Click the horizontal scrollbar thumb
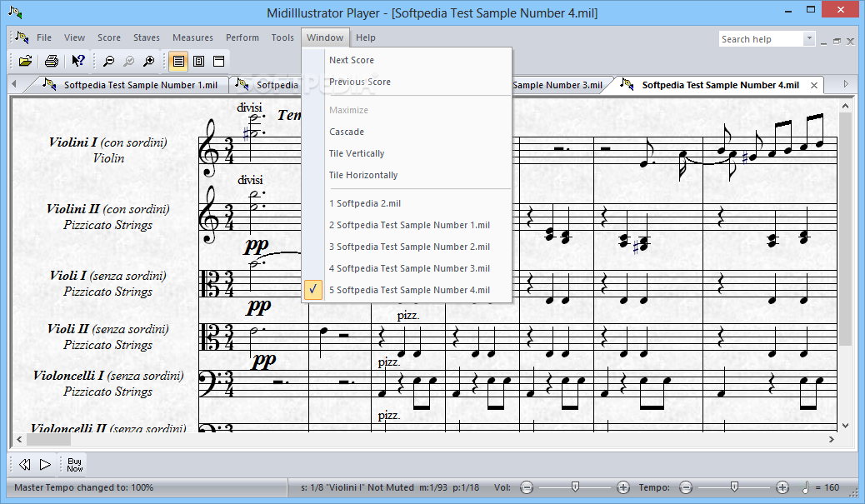 48,440
